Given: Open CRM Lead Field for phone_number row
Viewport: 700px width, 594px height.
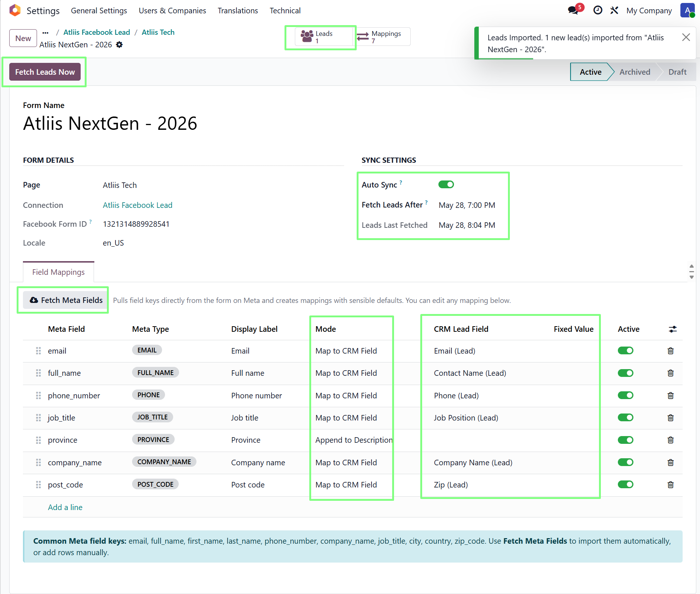Looking at the screenshot, I should click(x=456, y=395).
